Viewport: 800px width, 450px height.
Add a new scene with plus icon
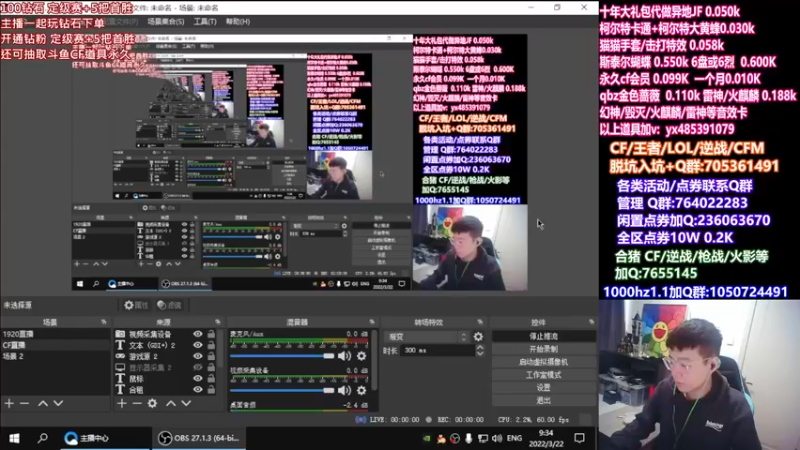tap(9, 404)
